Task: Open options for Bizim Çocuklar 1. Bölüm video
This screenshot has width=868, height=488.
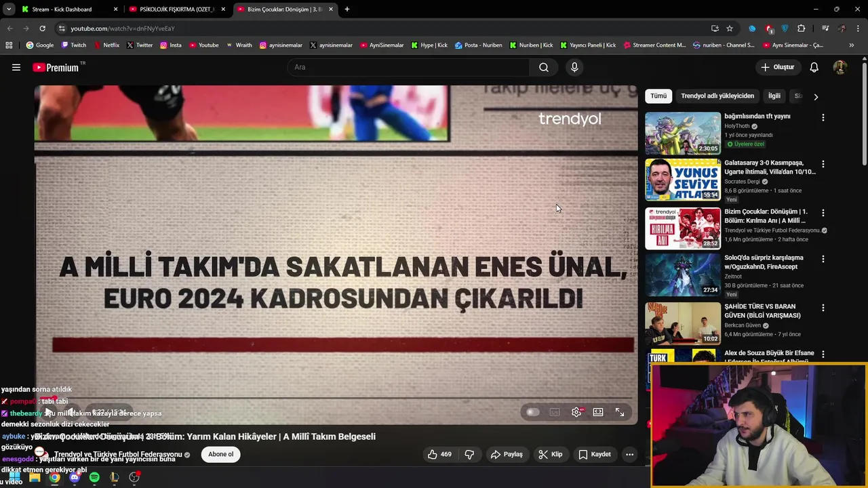Action: [x=823, y=213]
